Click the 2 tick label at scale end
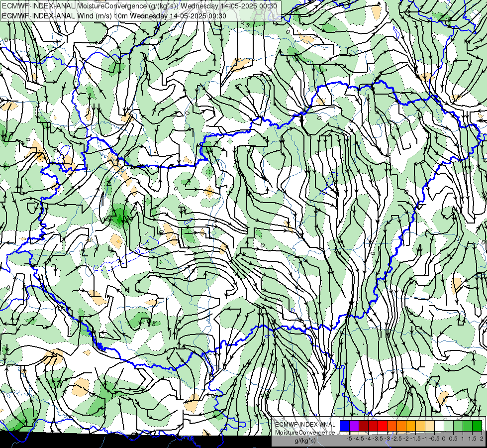Viewport: 487px width, 448px height. click(x=482, y=439)
